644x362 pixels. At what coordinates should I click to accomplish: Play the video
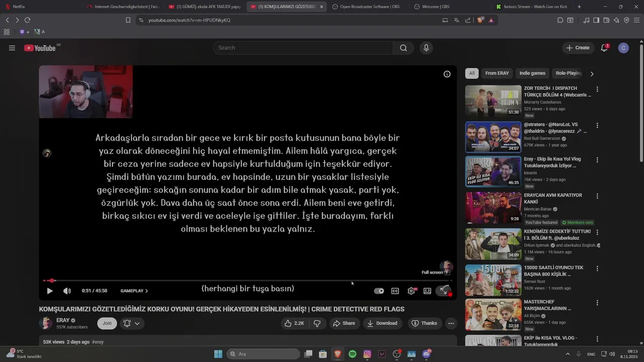pos(50,291)
